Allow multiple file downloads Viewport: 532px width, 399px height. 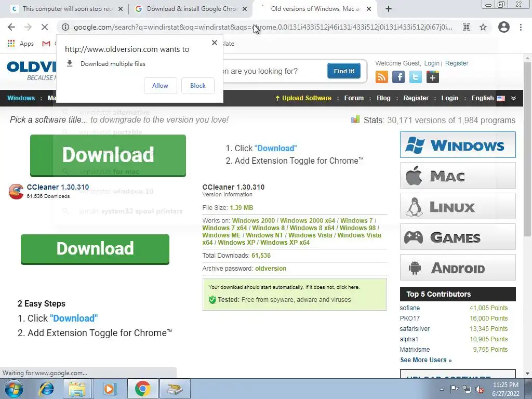(160, 86)
